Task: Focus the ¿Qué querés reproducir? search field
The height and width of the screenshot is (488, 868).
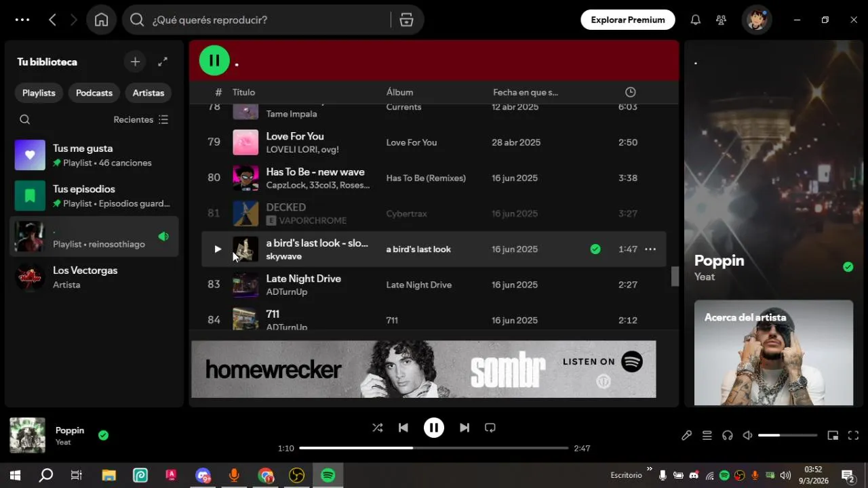Action: click(270, 20)
